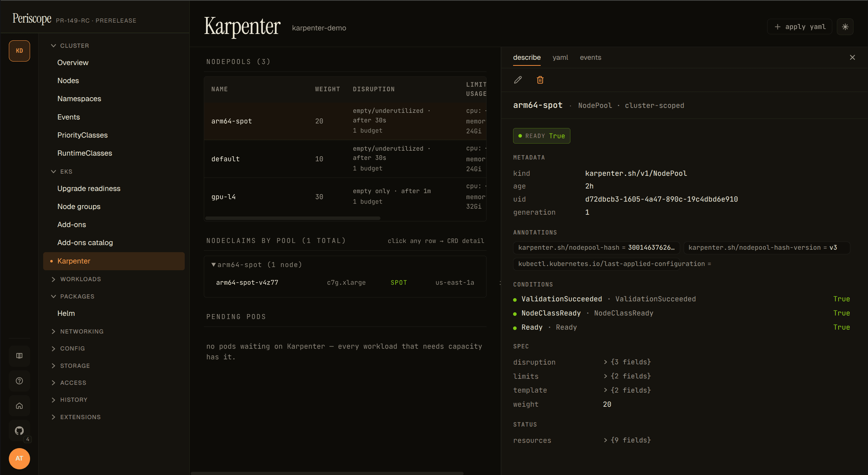Screen dimensions: 868x475
Task: Click the KD cluster badge icon
Action: point(19,51)
